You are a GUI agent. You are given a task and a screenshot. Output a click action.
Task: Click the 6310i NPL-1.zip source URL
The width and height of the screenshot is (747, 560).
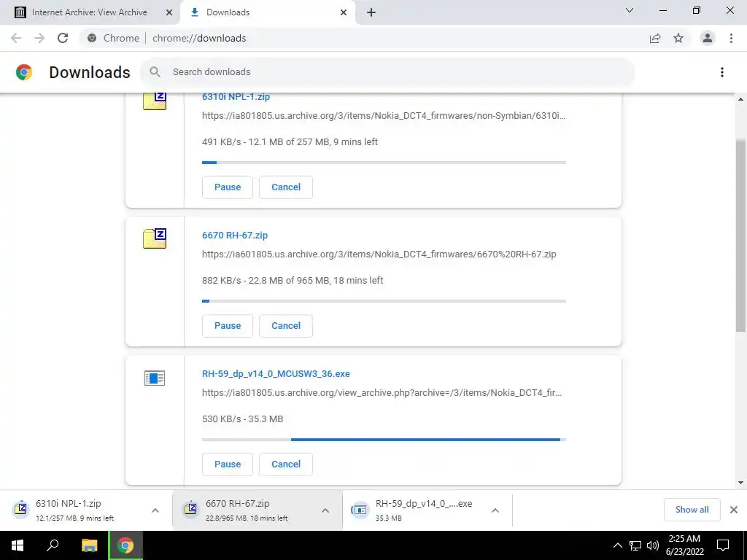(x=384, y=116)
